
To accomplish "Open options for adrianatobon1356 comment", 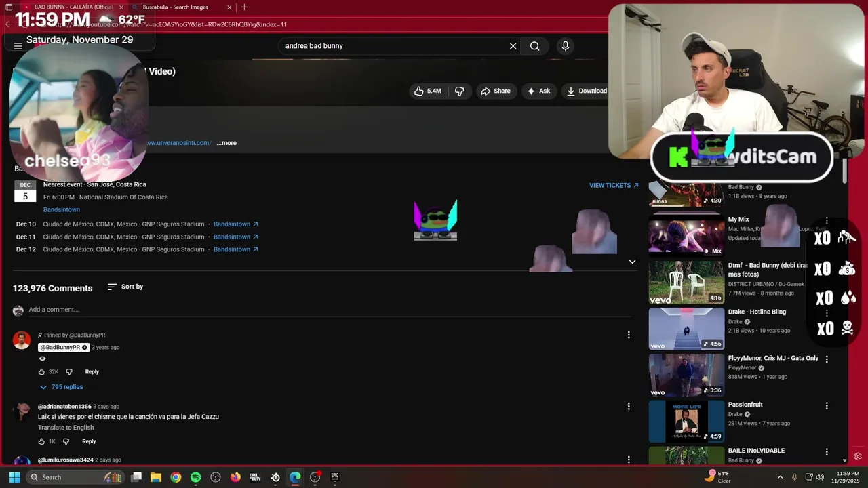I will click(x=629, y=406).
